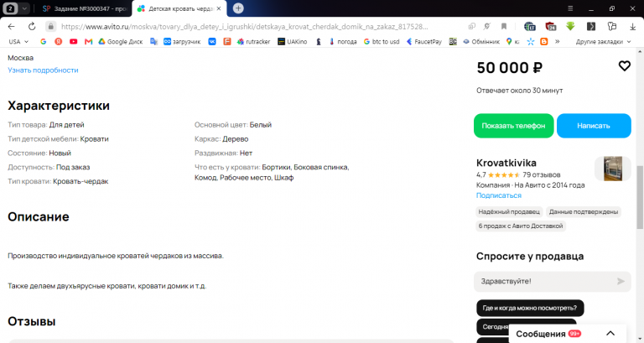This screenshot has height=343, width=644.
Task: Open site security lock icon
Action: click(50, 26)
